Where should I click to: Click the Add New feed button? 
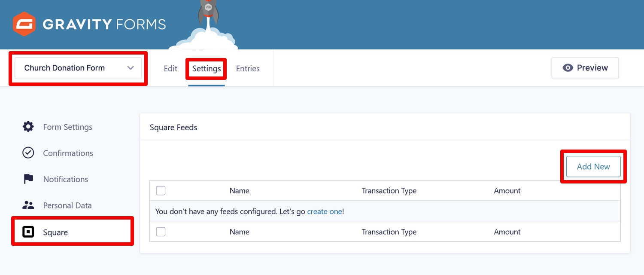[593, 167]
